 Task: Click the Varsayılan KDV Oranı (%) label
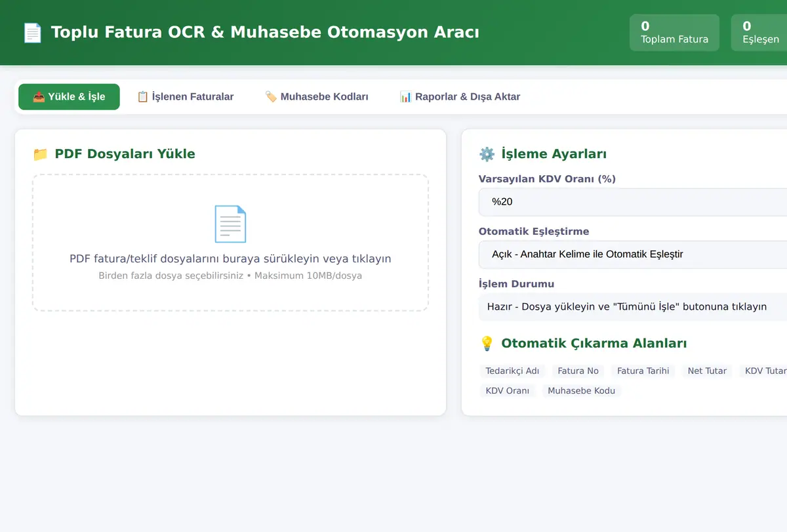pyautogui.click(x=547, y=179)
